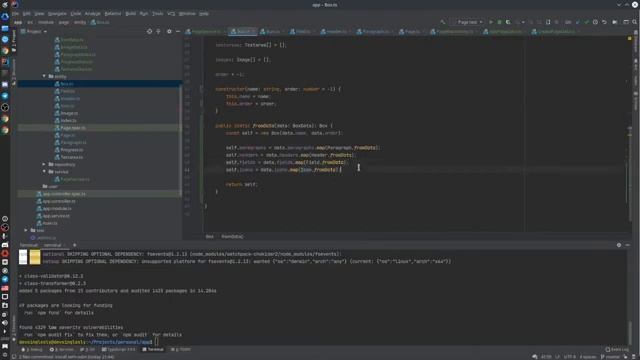Click the Box.ts breadcrumb in navigation bar
Viewport: 640px width, 360px height.
click(100, 22)
